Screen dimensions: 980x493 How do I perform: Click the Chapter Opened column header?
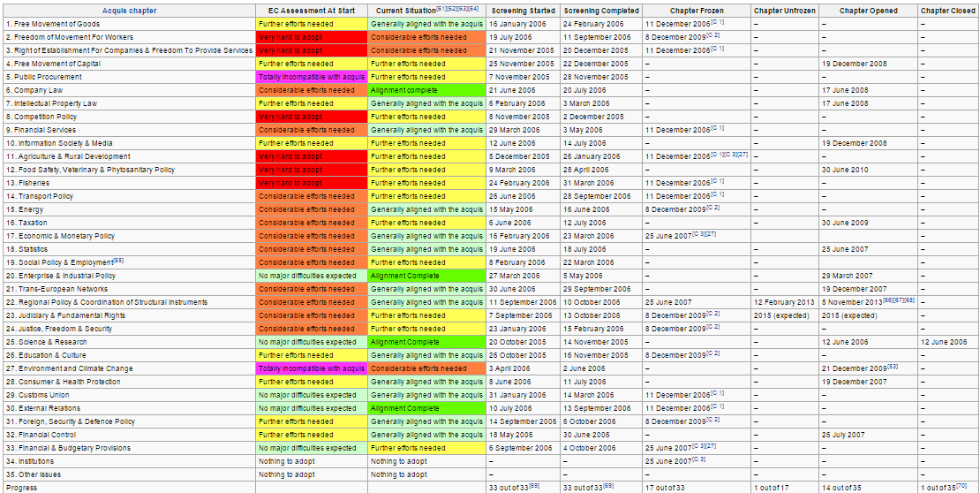(x=868, y=11)
